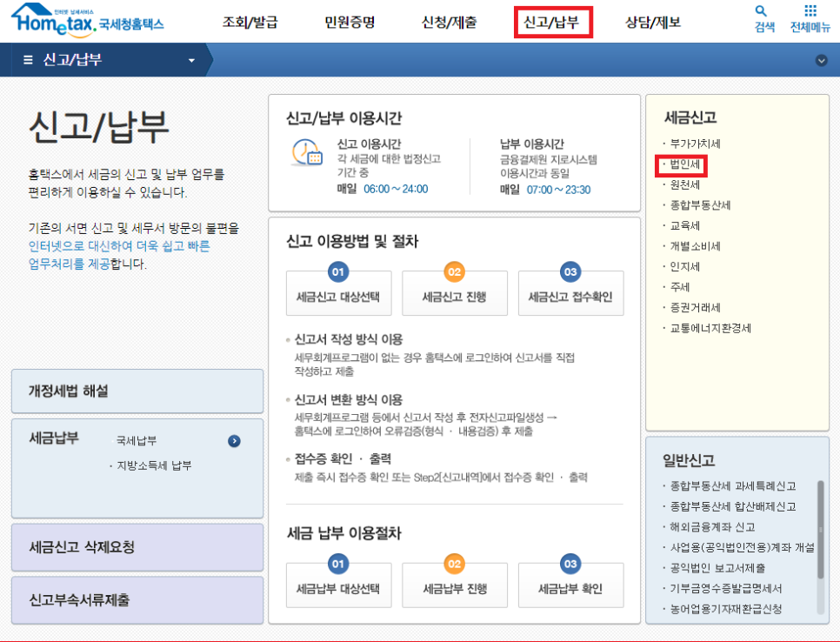
Task: Click step 03 세금납부 확인
Action: pos(570,585)
